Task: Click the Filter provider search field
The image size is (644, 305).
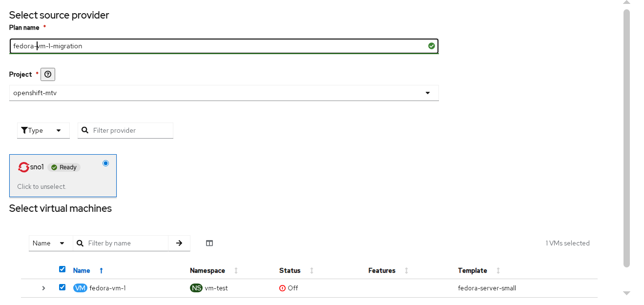Action: coord(131,130)
